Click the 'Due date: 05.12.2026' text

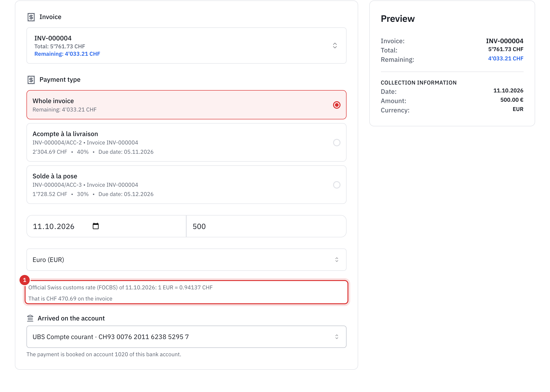tap(126, 194)
